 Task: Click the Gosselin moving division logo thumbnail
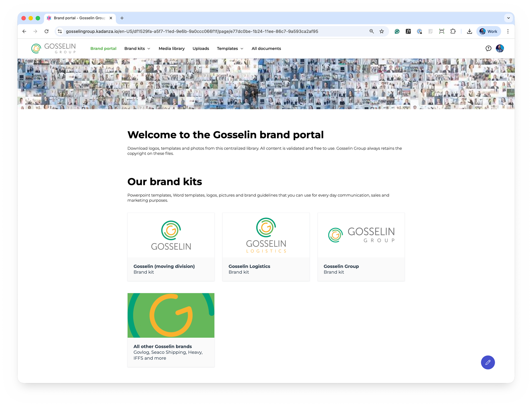tap(171, 235)
